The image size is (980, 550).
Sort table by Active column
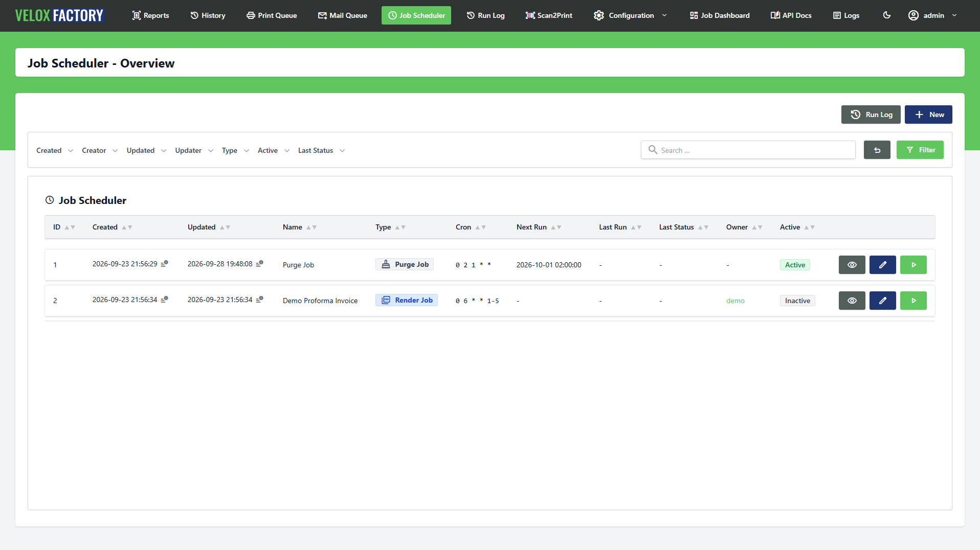tap(797, 227)
